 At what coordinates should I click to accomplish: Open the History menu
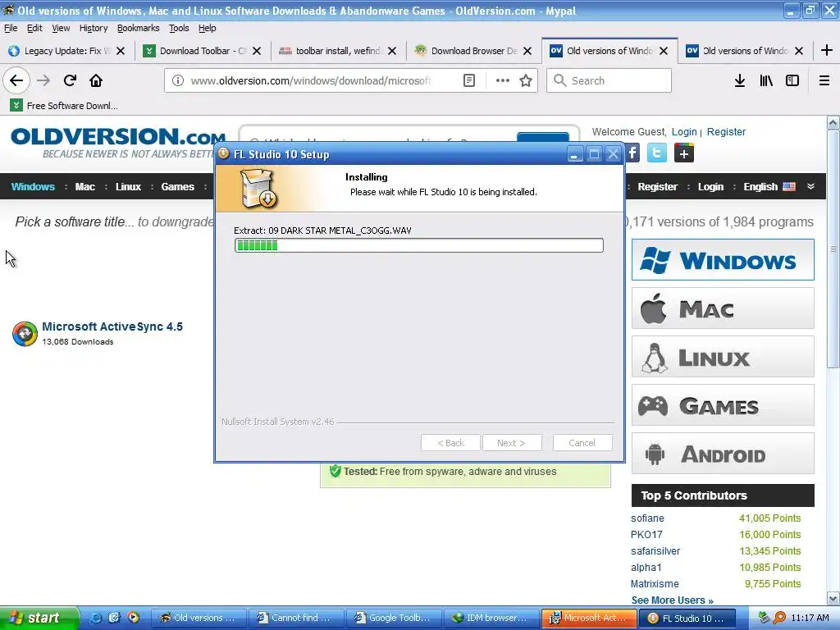94,28
